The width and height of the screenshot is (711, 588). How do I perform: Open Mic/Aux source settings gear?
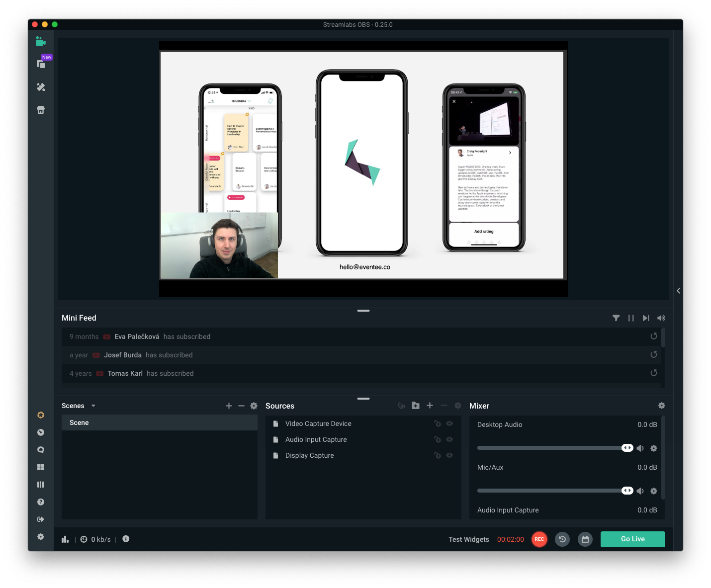(x=654, y=491)
